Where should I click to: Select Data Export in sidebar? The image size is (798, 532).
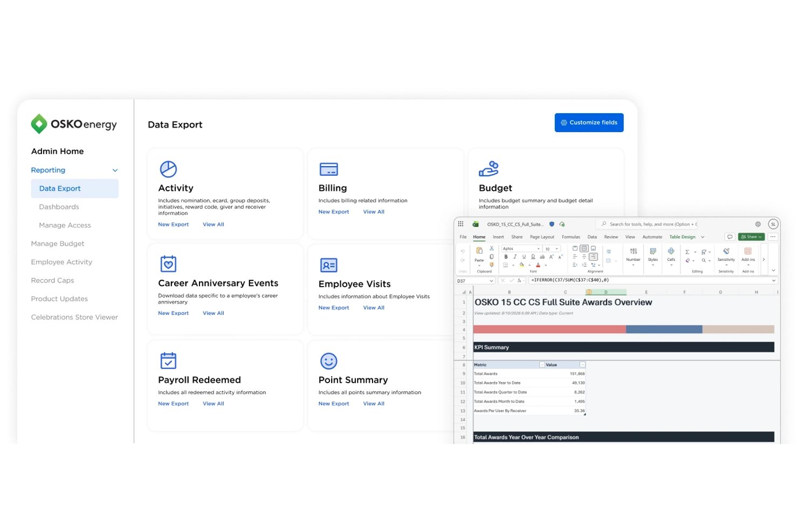click(75, 189)
